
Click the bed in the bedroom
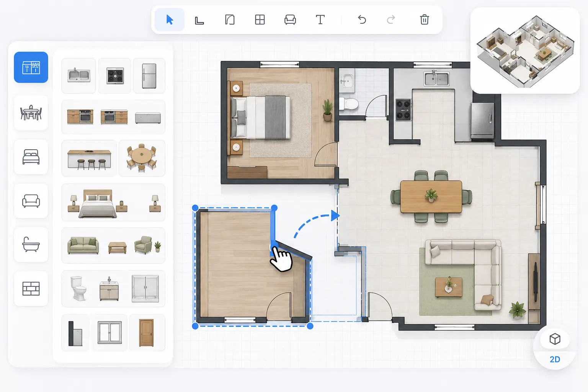pos(261,117)
